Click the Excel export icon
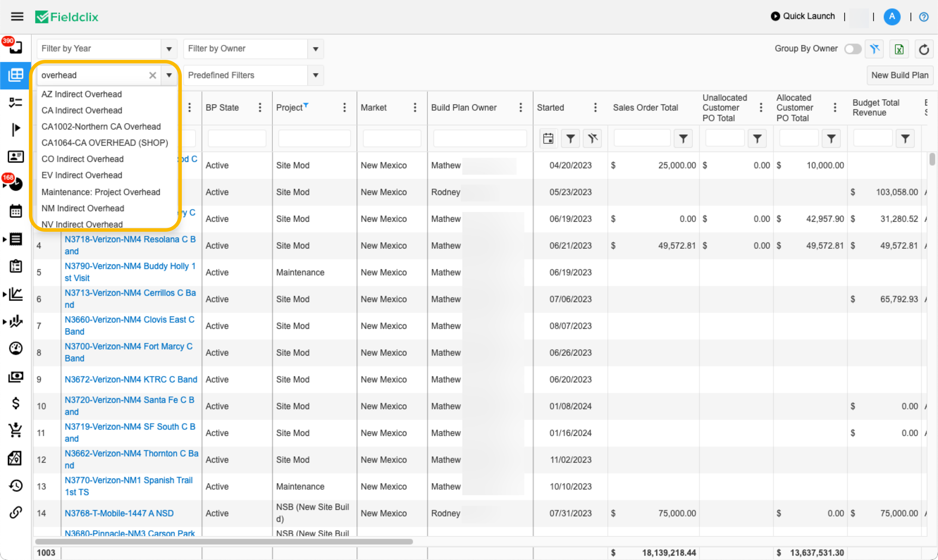 [899, 49]
